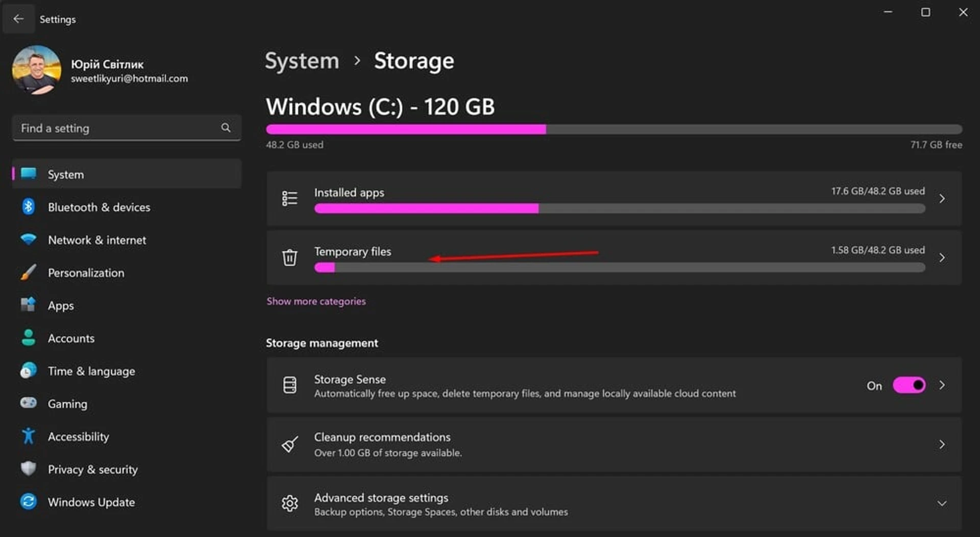Click the Apps icon in sidebar
Screen dimensions: 980x537
click(29, 305)
